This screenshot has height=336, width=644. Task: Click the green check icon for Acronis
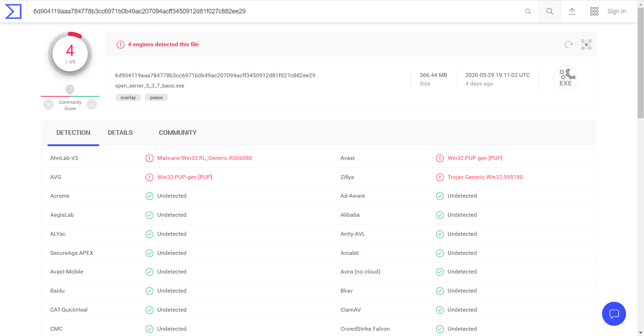tap(149, 196)
